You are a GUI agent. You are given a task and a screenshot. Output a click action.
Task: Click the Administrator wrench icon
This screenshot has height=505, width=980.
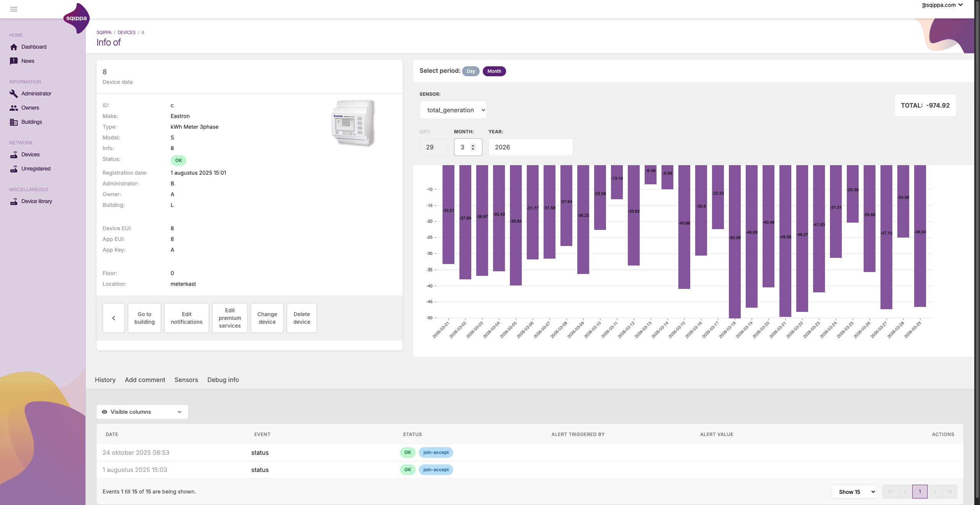point(14,93)
